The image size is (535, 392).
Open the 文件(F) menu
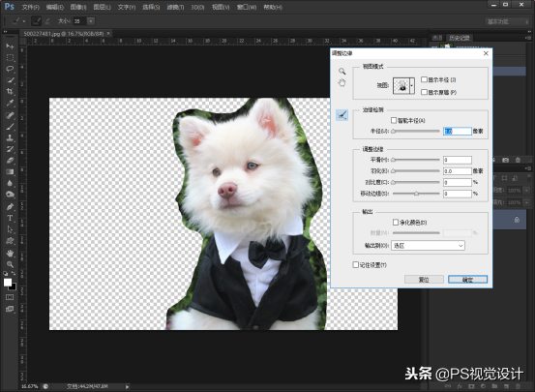(x=31, y=7)
